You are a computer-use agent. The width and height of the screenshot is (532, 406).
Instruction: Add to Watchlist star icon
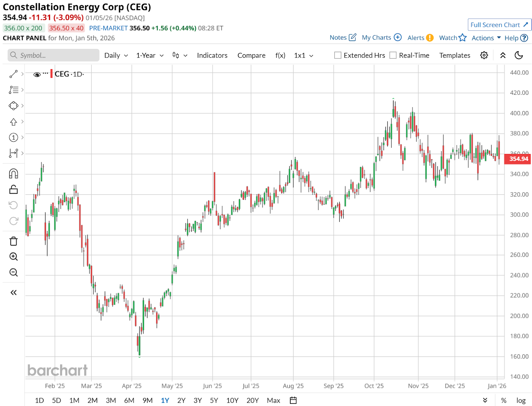tap(463, 38)
